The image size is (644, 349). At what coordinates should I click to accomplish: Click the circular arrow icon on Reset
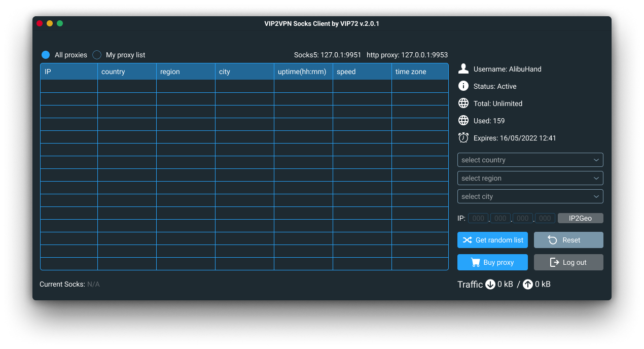tap(552, 240)
